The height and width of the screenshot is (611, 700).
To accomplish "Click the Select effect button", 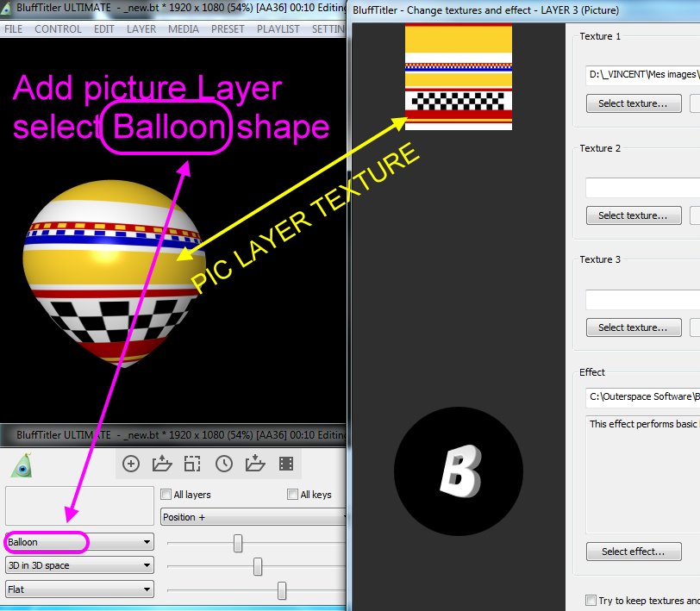I will [634, 552].
